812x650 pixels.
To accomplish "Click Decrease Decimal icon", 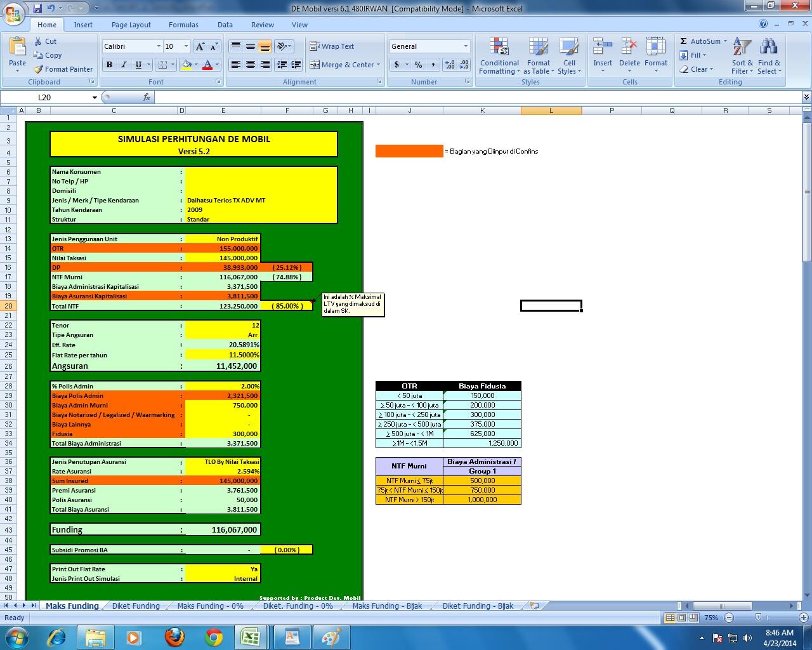I will (464, 65).
